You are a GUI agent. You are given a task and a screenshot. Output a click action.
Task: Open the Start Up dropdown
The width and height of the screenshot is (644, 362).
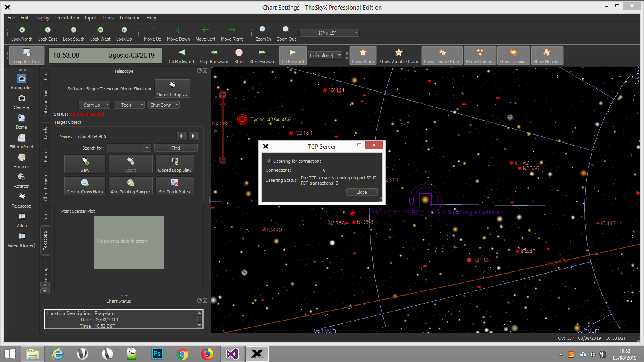pos(94,105)
